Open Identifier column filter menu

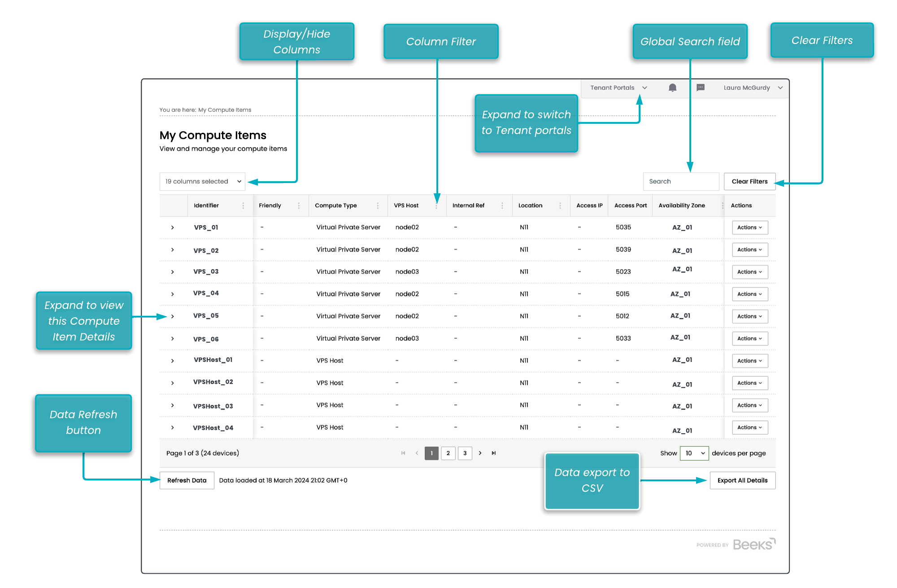pos(243,205)
